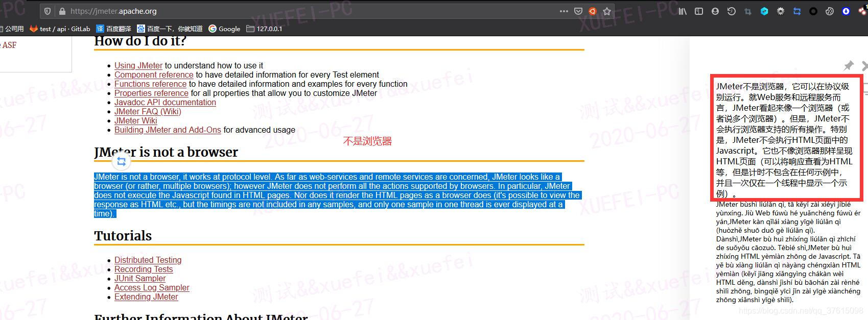
Task: Open the Distributed Testing tutorial link
Action: 148,260
